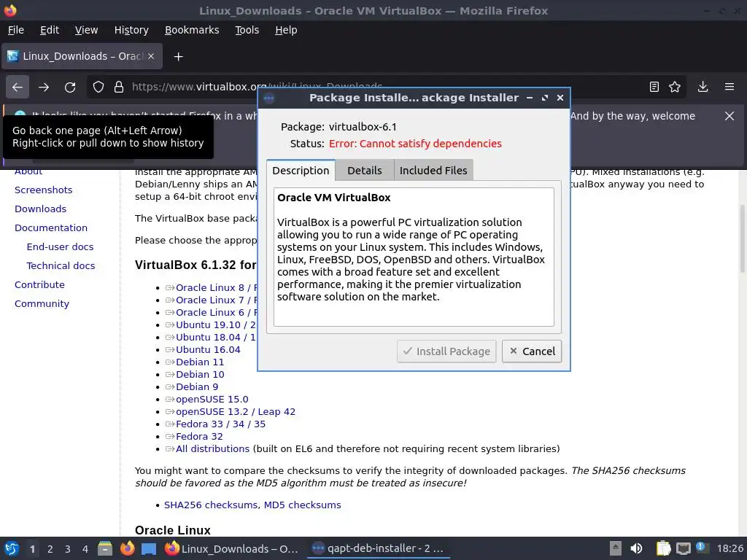Close the Package Installer window
Image resolution: width=747 pixels, height=560 pixels.
click(560, 98)
